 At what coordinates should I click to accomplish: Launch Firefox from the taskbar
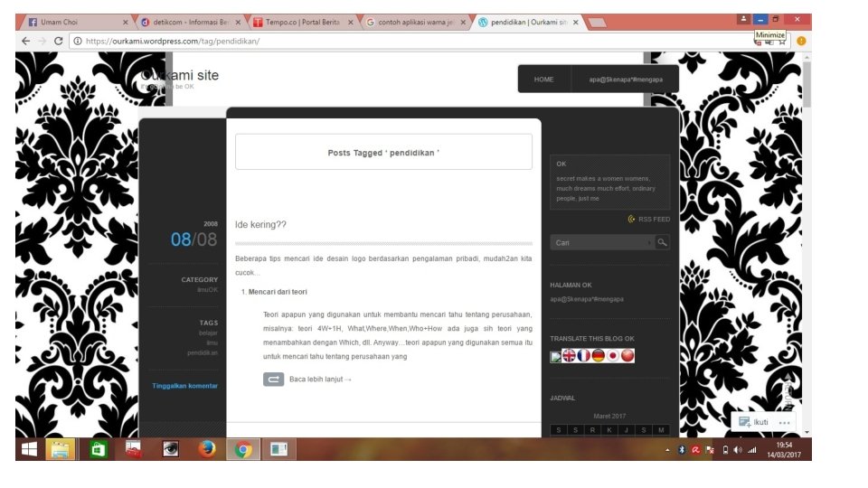click(207, 449)
